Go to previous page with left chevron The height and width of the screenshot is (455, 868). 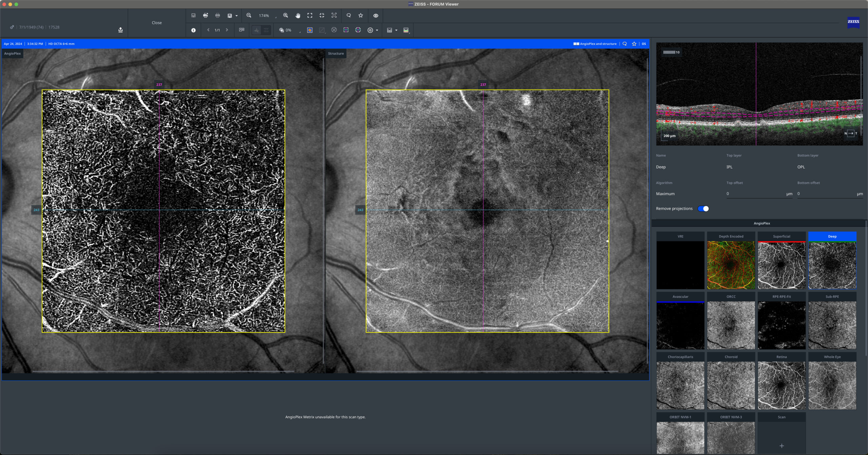[208, 30]
